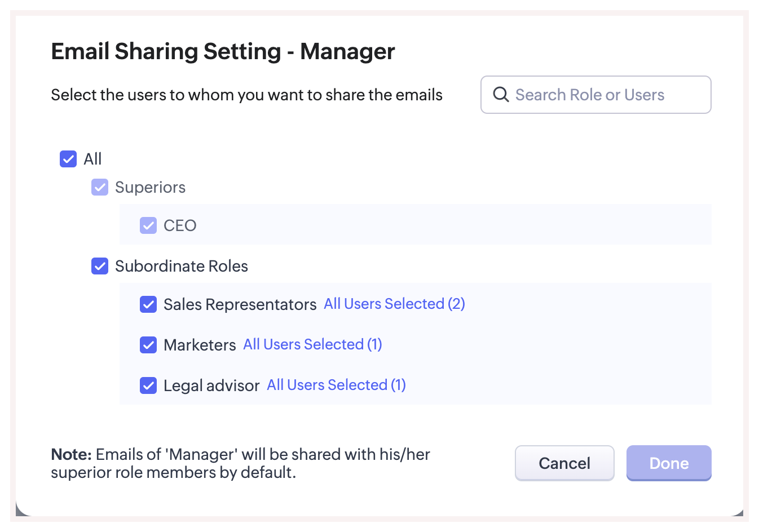Deselect the Marketers role checkbox

coord(148,345)
